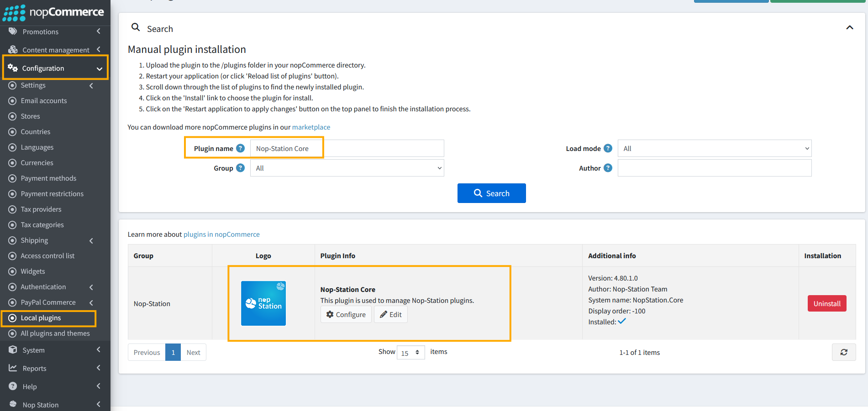
Task: Expand the Promotions menu arrow
Action: tap(99, 31)
